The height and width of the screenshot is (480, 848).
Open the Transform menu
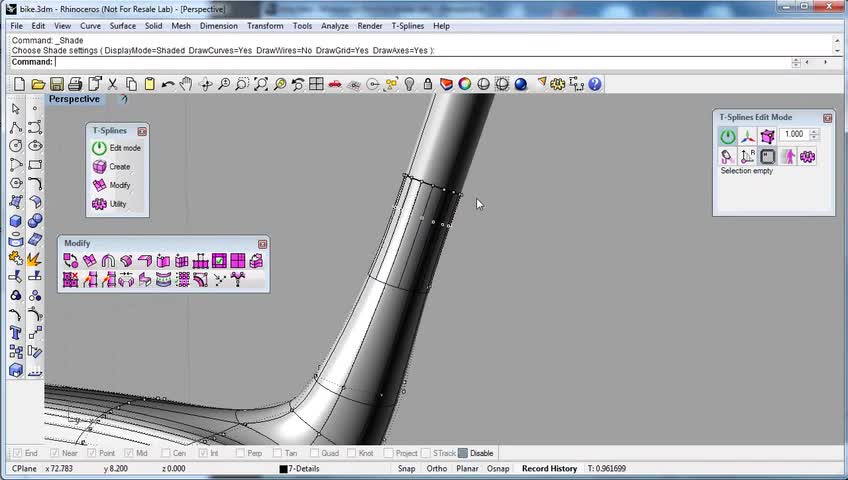point(265,26)
